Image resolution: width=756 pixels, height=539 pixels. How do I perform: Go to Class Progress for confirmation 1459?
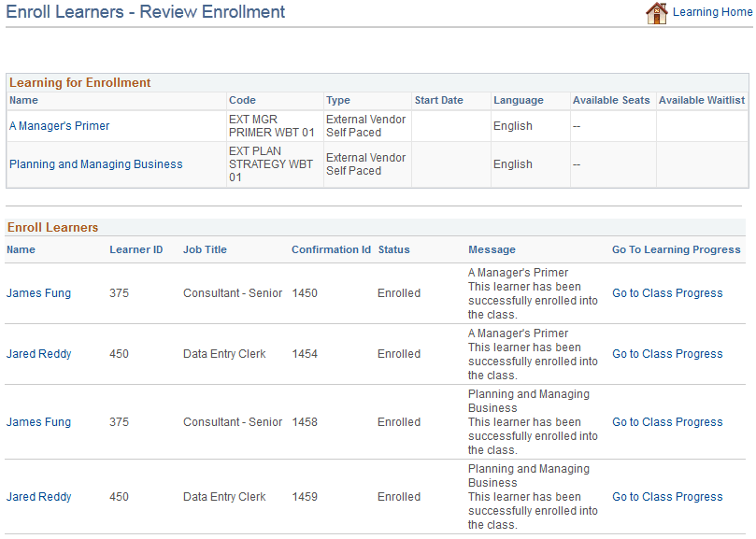pyautogui.click(x=666, y=496)
